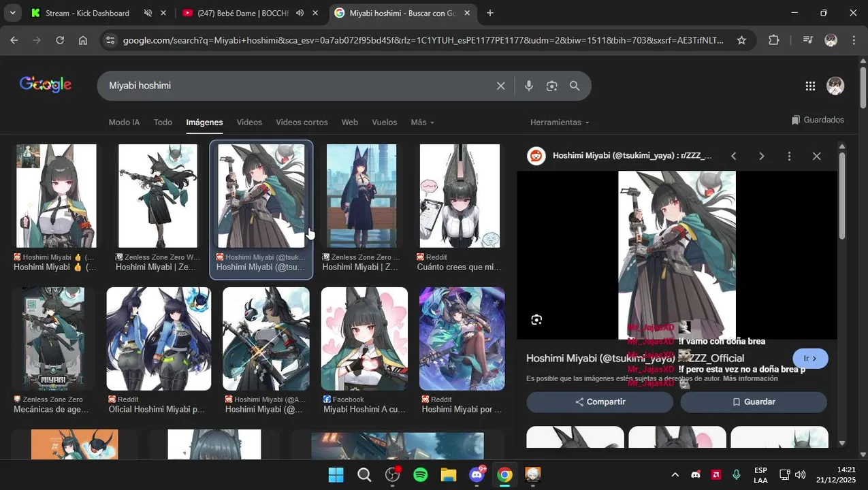Screen dimensions: 868x490
Task: Show next image in preview panel
Action: [x=762, y=156]
